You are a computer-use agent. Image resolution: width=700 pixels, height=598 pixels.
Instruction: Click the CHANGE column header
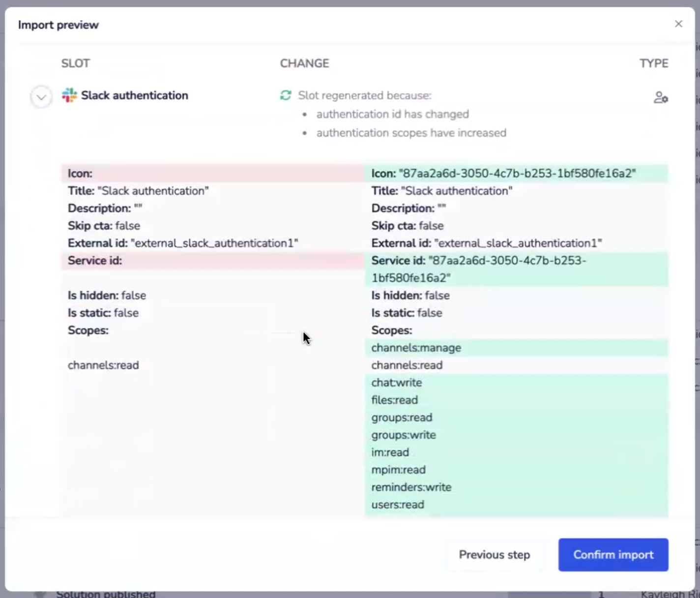click(304, 63)
